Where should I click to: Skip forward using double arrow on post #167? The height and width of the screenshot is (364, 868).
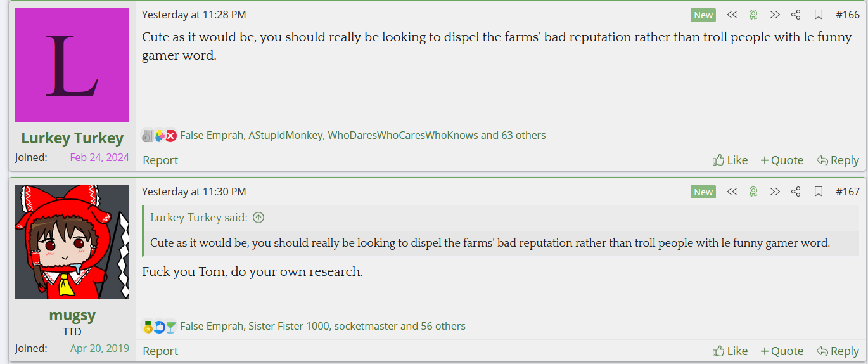[774, 192]
